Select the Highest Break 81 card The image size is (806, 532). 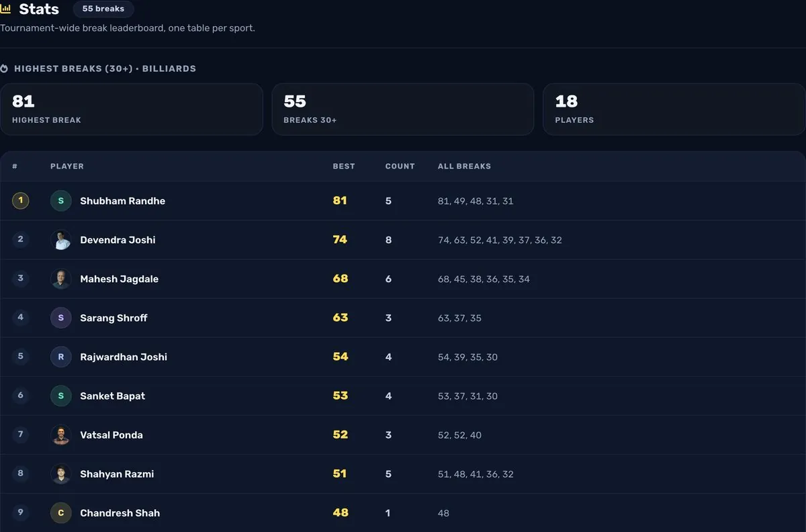point(132,109)
